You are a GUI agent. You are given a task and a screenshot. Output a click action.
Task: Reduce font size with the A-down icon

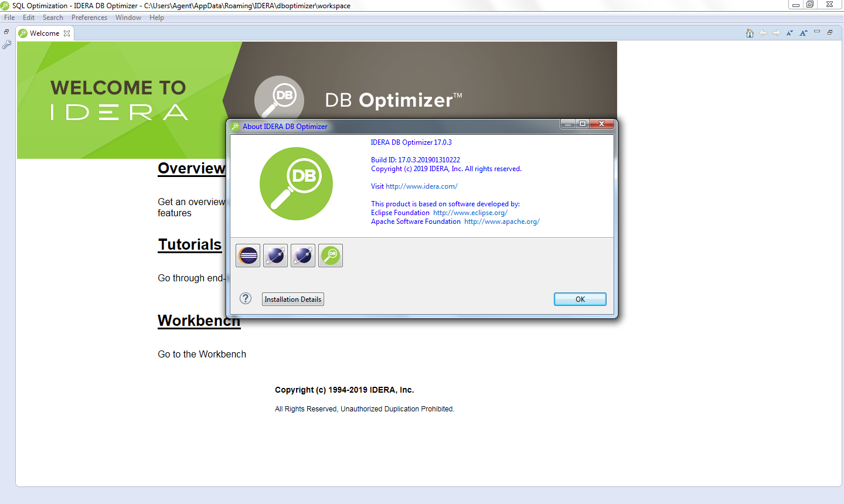(x=789, y=33)
